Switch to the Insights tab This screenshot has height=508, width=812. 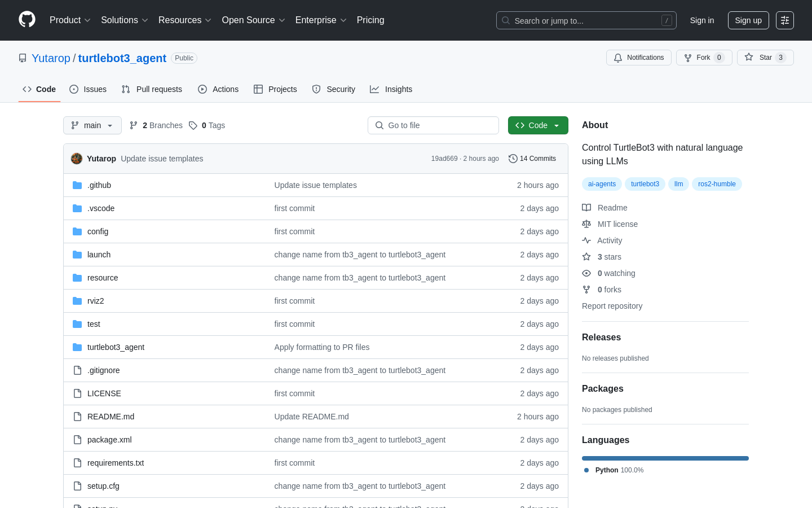point(391,89)
